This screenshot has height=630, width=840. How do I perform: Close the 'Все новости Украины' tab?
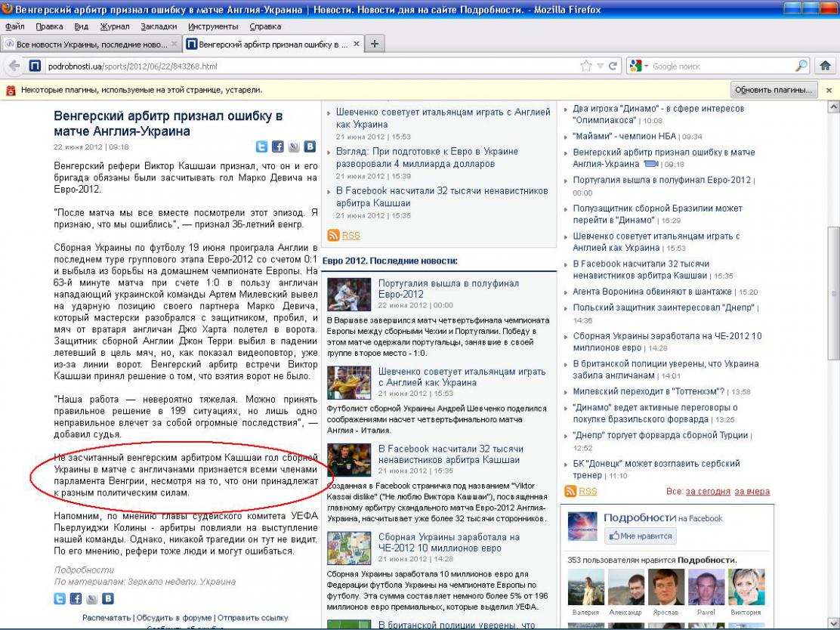click(174, 44)
